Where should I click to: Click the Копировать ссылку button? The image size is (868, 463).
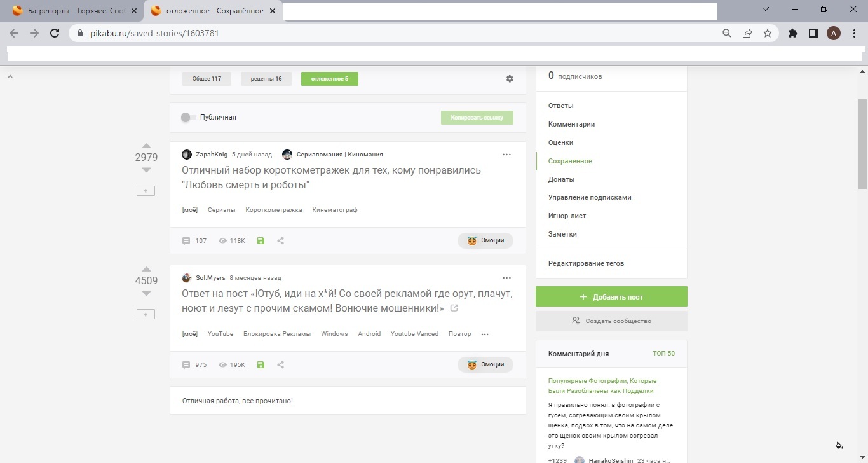point(477,118)
